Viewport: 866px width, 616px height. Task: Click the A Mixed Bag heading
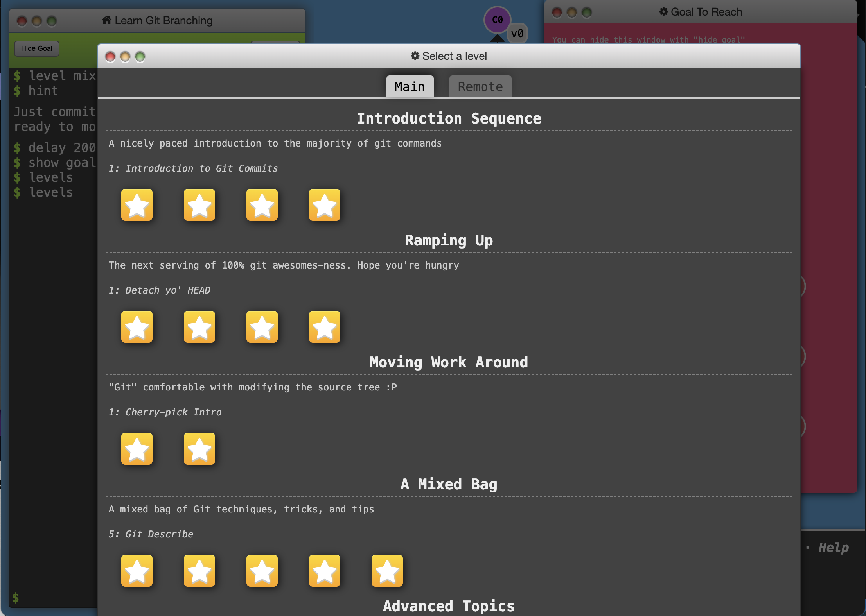point(449,484)
